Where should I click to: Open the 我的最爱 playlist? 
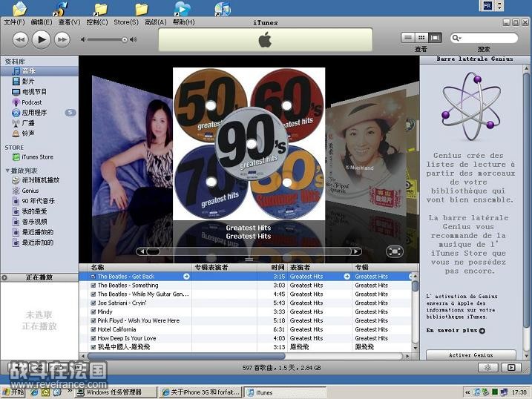pos(39,211)
